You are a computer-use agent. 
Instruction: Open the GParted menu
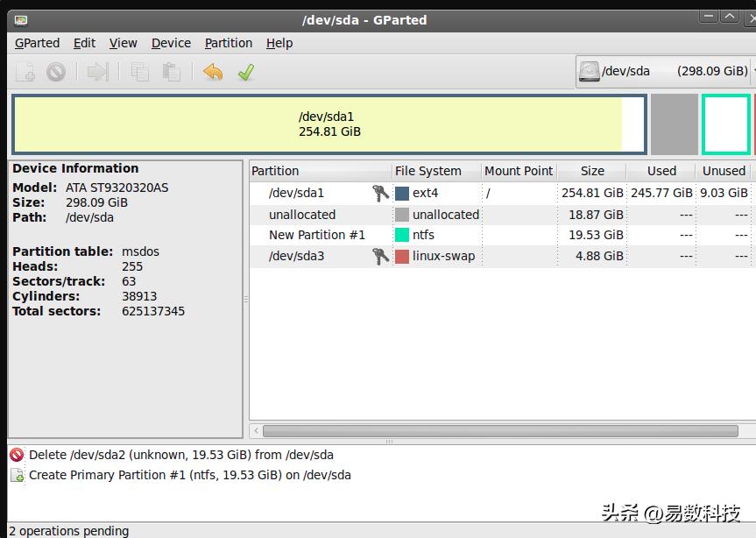pos(37,43)
